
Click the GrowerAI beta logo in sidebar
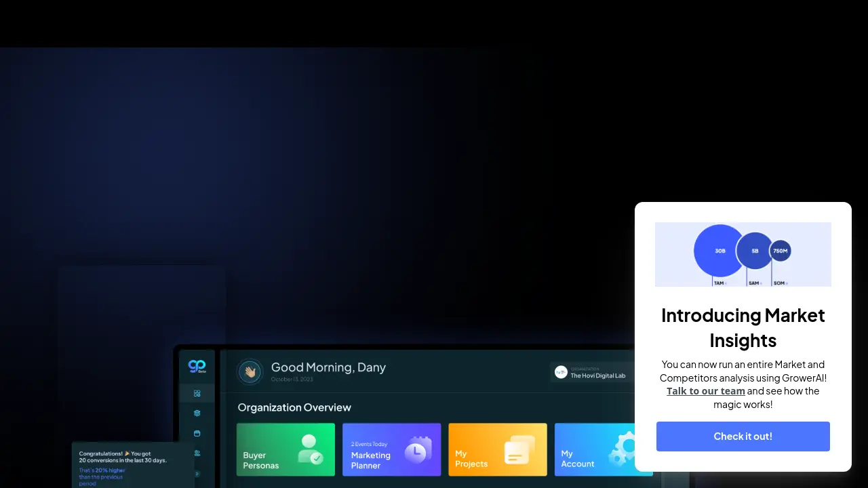click(x=197, y=367)
